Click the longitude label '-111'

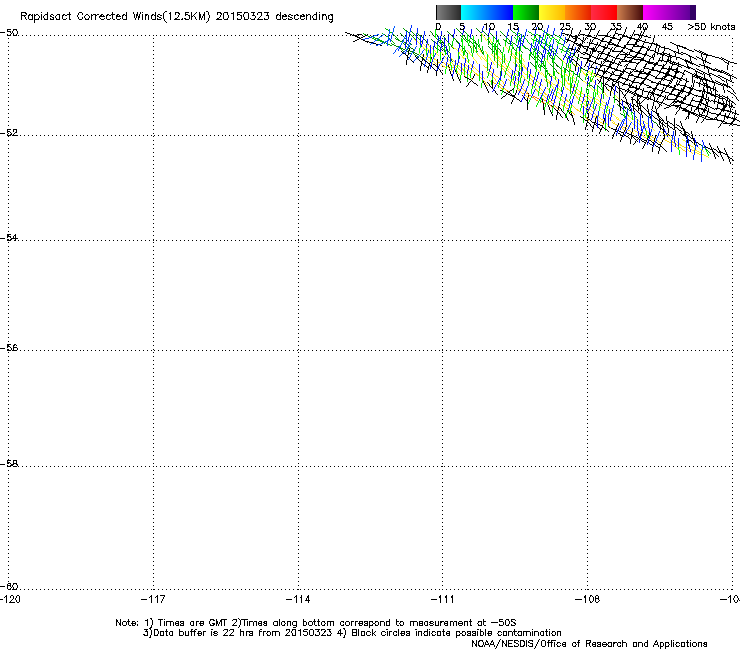[443, 599]
